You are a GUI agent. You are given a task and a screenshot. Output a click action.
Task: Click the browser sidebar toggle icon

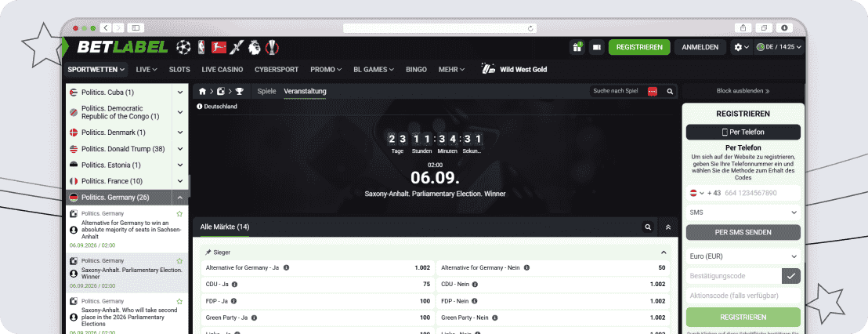pyautogui.click(x=136, y=27)
